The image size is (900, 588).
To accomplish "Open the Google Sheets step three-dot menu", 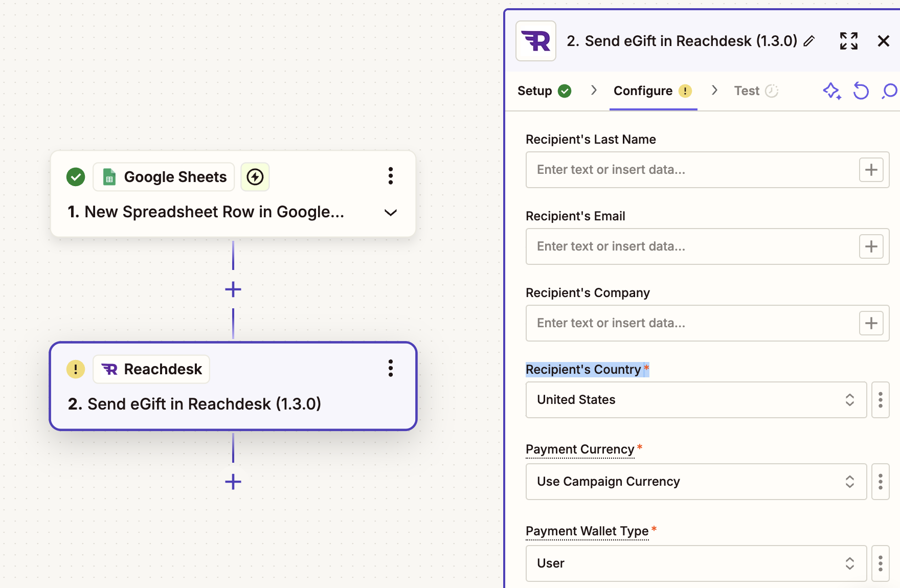I will click(391, 176).
